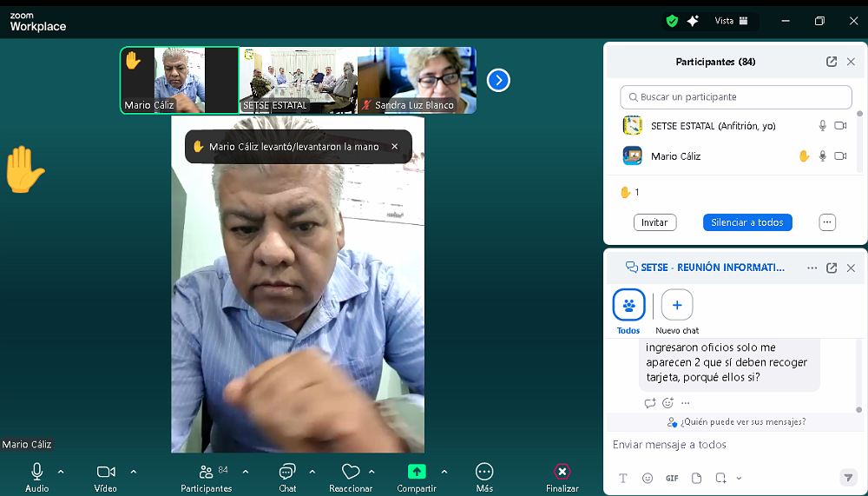Toggle Mario Cáliz's microphone in list
Viewport: 868px width, 496px height.
pyautogui.click(x=822, y=156)
